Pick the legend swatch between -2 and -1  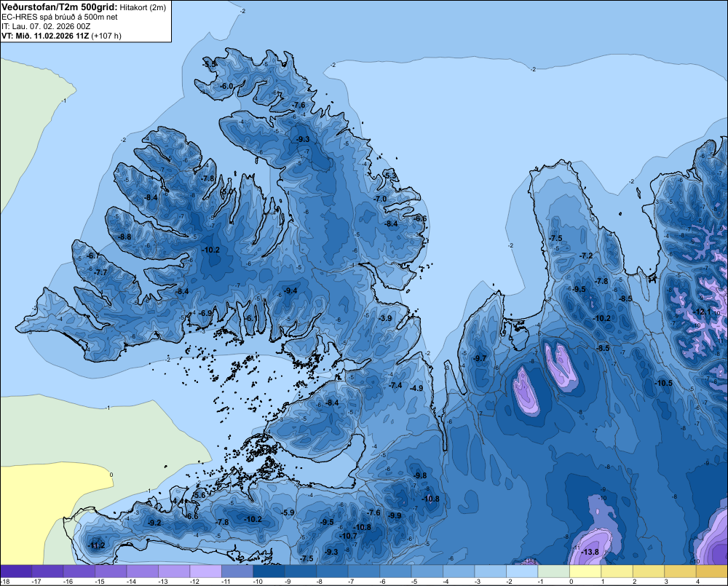[522, 571]
